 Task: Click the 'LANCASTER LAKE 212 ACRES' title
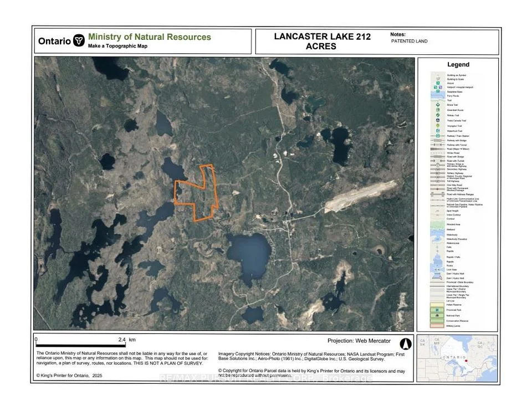pos(322,42)
